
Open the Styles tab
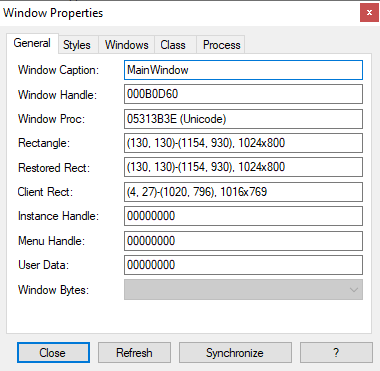[77, 45]
